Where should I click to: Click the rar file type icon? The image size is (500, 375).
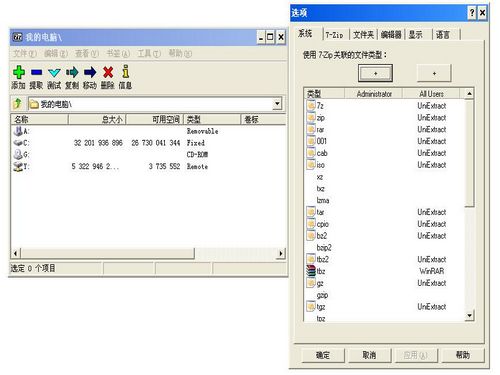click(x=311, y=129)
